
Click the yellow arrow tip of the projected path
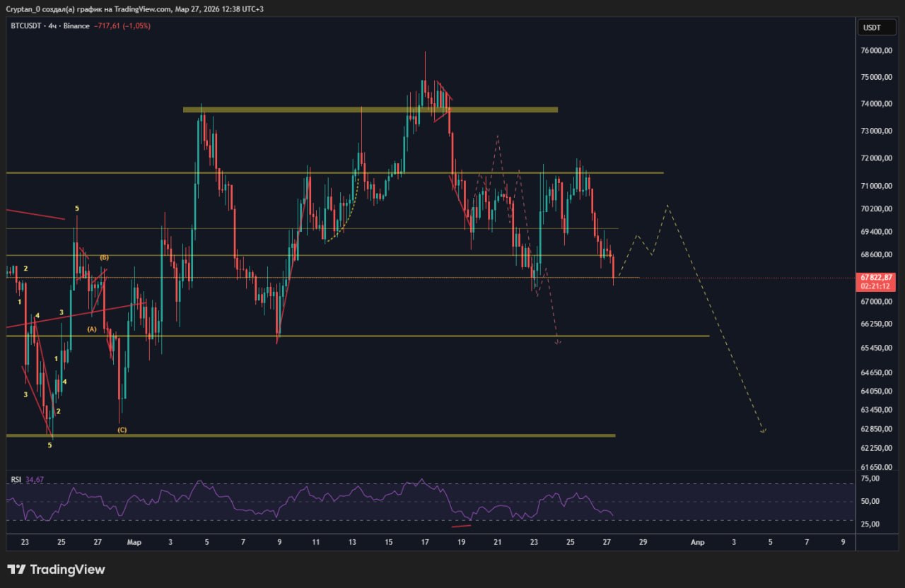point(764,431)
